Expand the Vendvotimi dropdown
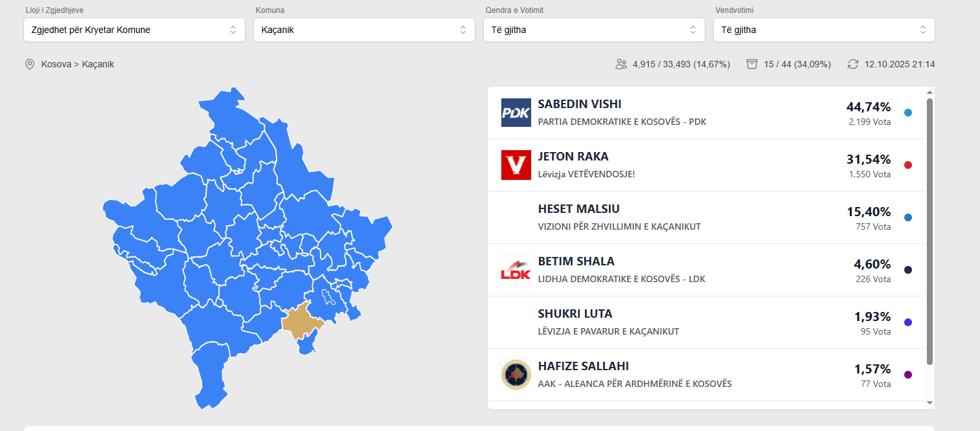980x431 pixels. click(824, 30)
